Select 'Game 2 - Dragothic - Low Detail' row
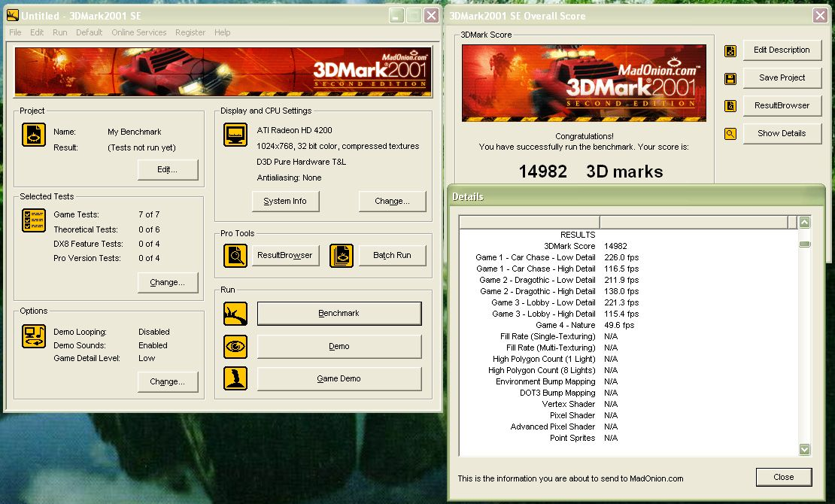This screenshot has width=835, height=504. 628,280
